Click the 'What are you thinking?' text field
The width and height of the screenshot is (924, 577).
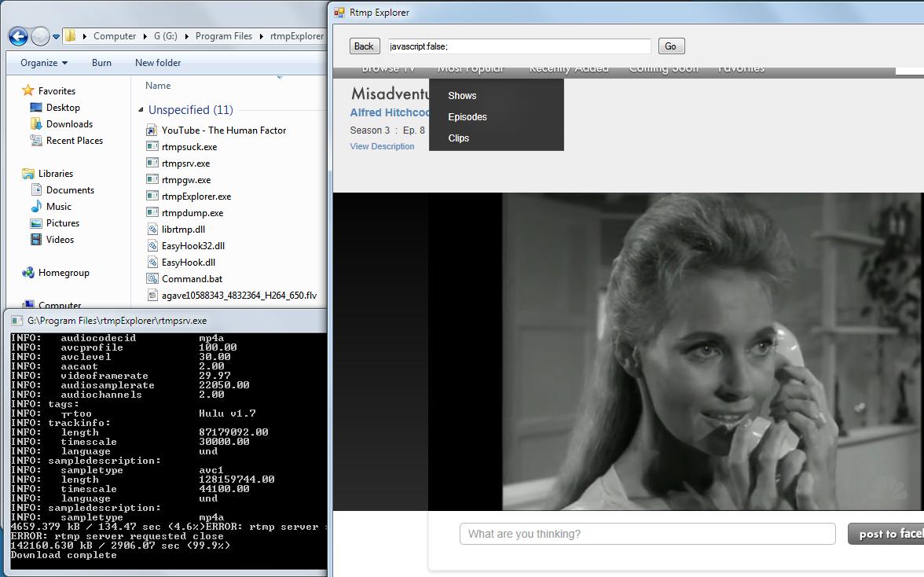click(647, 534)
